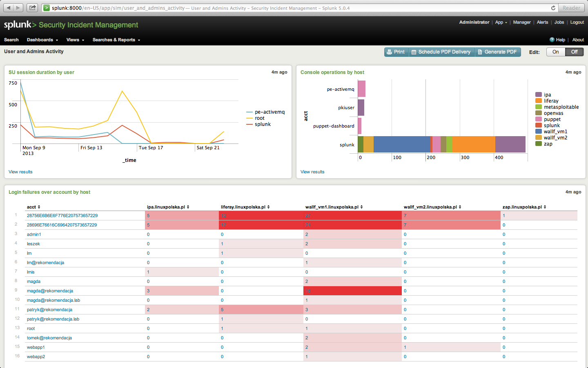Open the Search menu item
The image size is (588, 368).
click(11, 40)
